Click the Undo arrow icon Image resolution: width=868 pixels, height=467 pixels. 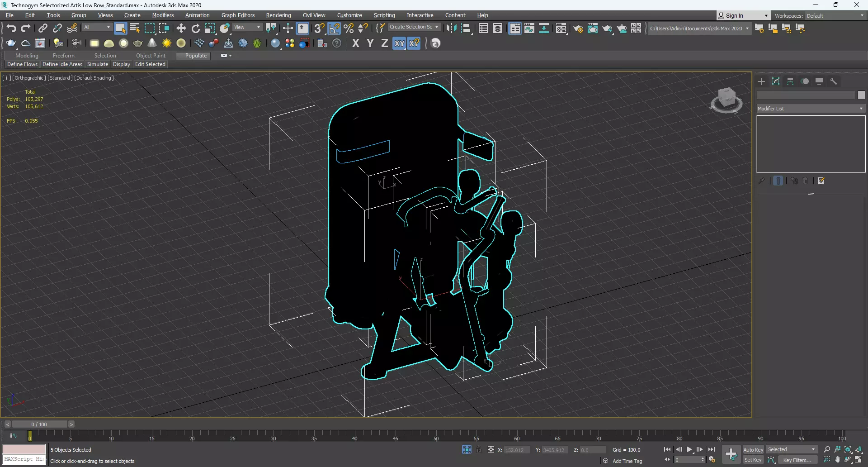tap(11, 29)
